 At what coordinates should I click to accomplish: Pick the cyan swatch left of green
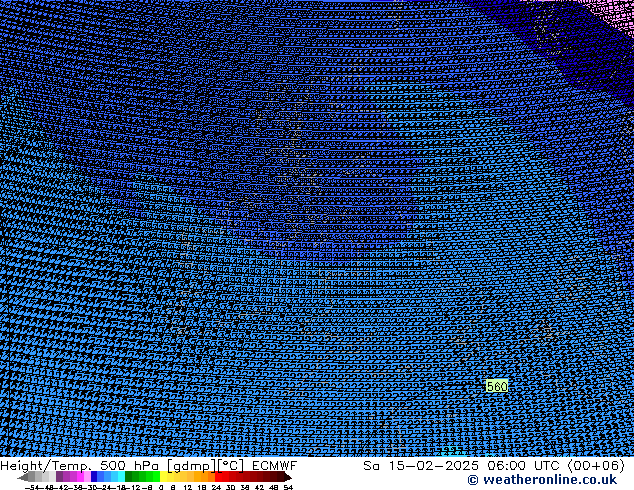pos(121,477)
